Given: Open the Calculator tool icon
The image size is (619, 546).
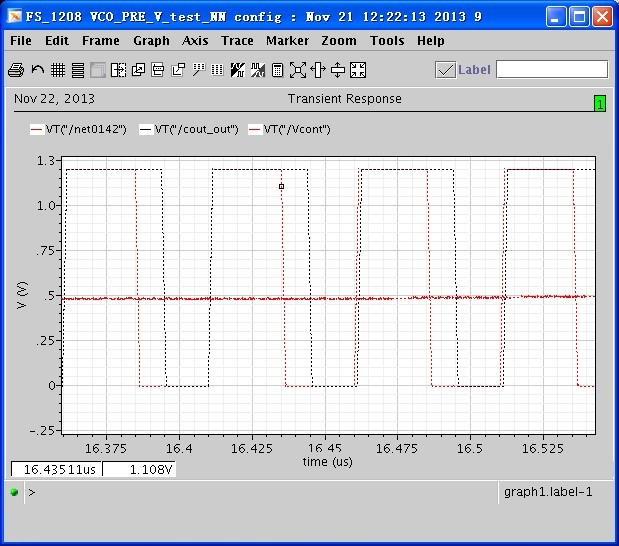Looking at the screenshot, I should click(277, 69).
